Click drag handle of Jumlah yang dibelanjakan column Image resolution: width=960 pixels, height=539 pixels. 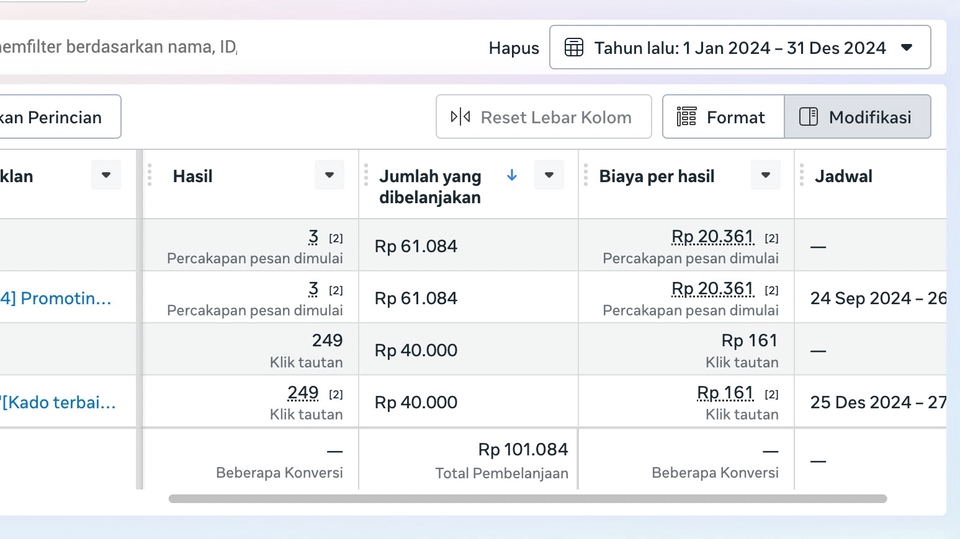point(366,175)
